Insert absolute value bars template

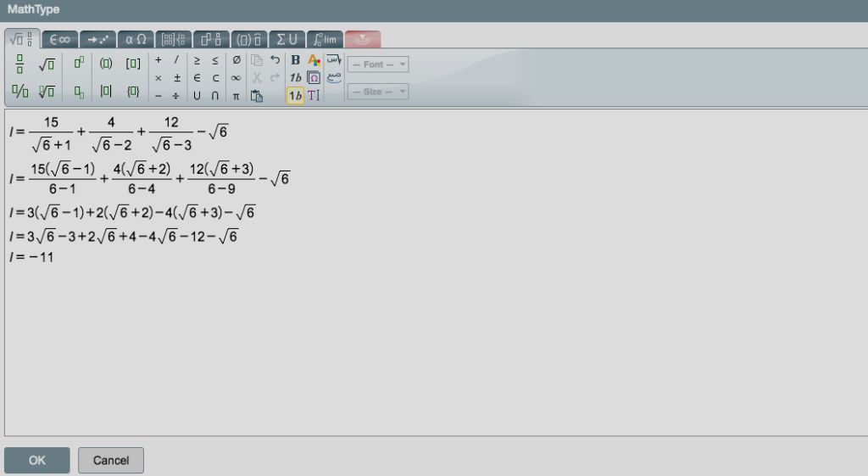tap(106, 91)
